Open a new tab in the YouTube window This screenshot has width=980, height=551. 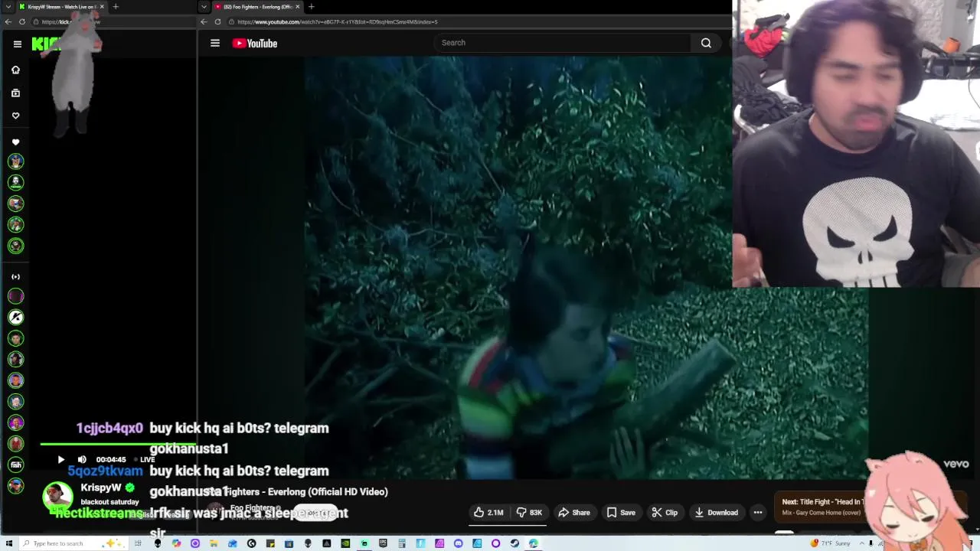click(x=311, y=7)
